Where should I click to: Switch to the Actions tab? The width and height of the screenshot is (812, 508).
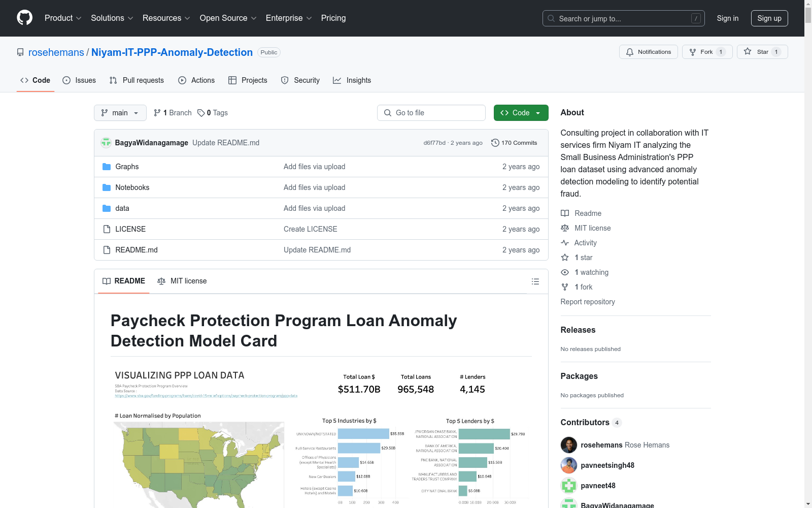[x=196, y=80]
